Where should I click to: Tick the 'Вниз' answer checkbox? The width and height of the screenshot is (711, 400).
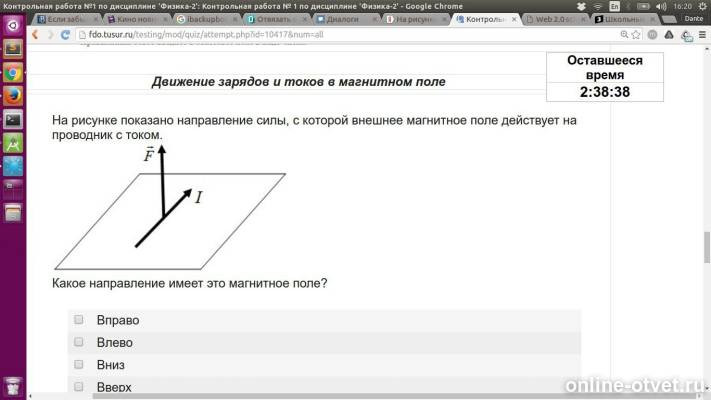coord(78,364)
